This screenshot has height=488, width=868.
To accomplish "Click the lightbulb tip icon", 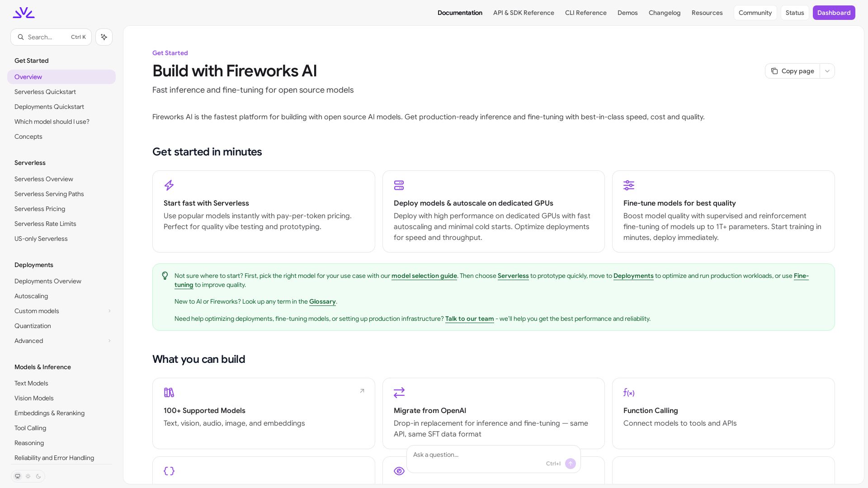I will (x=165, y=276).
